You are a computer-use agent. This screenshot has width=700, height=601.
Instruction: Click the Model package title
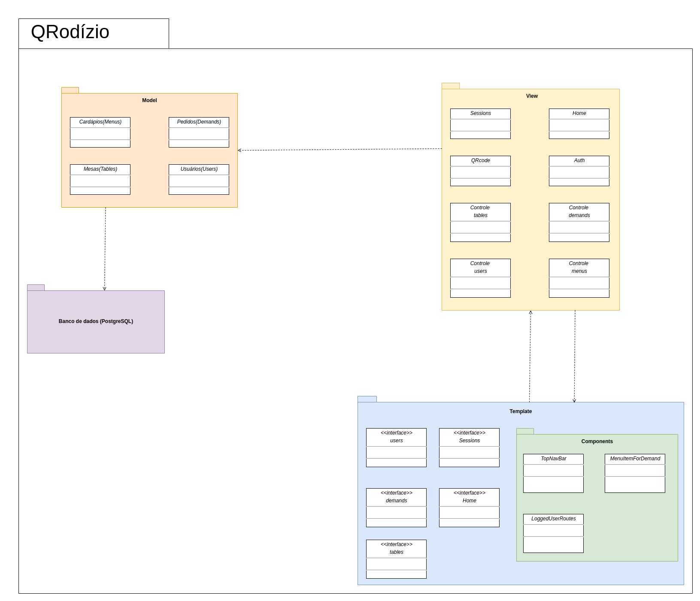149,100
